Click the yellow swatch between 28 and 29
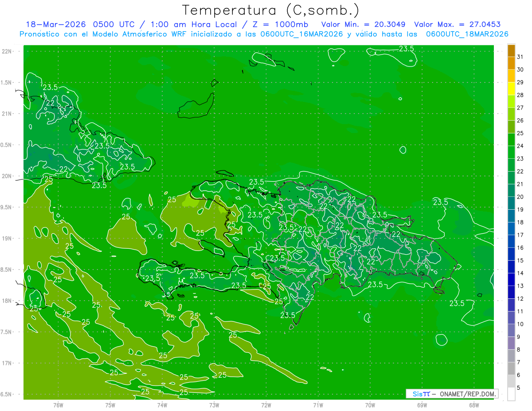Image resolution: width=532 pixels, height=411 pixels. [x=511, y=89]
